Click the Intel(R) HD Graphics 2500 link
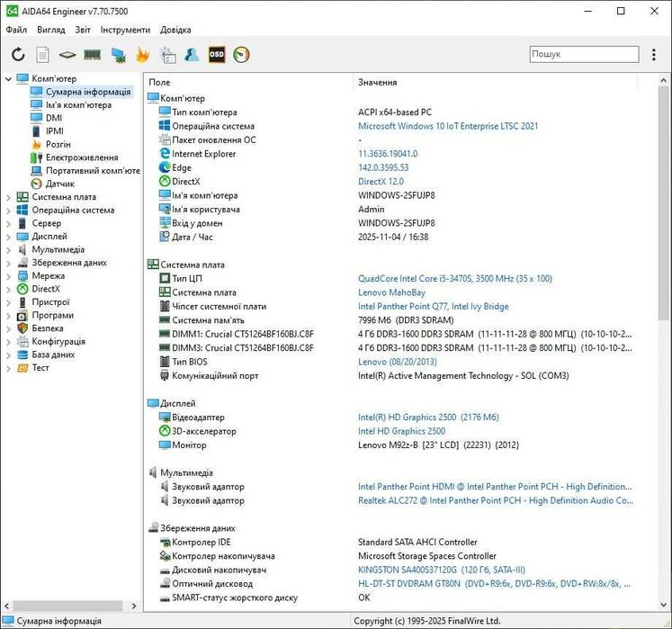Viewport: 672px width, 629px height. coord(428,418)
